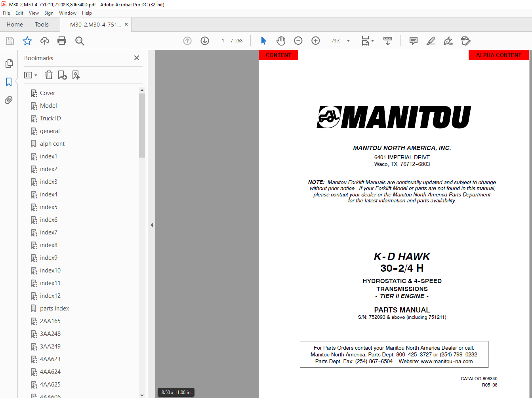Viewport: 532px width, 398px height.
Task: Expand the fit page tool dropdown arrow
Action: (372, 41)
